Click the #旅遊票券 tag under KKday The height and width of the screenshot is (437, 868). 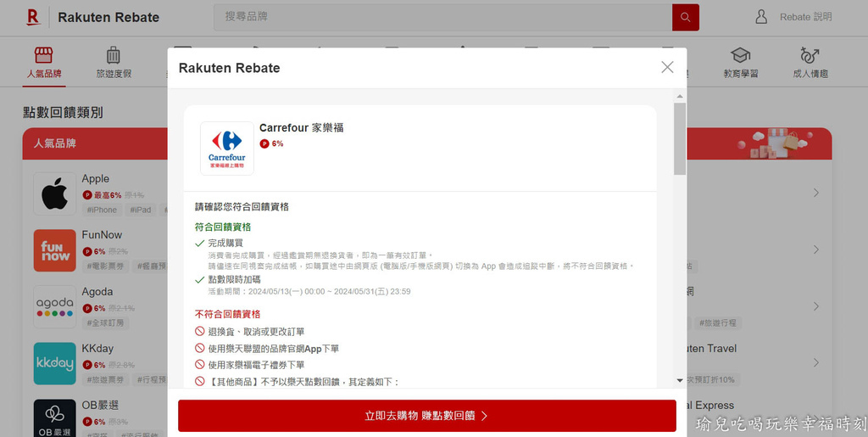pos(105,379)
